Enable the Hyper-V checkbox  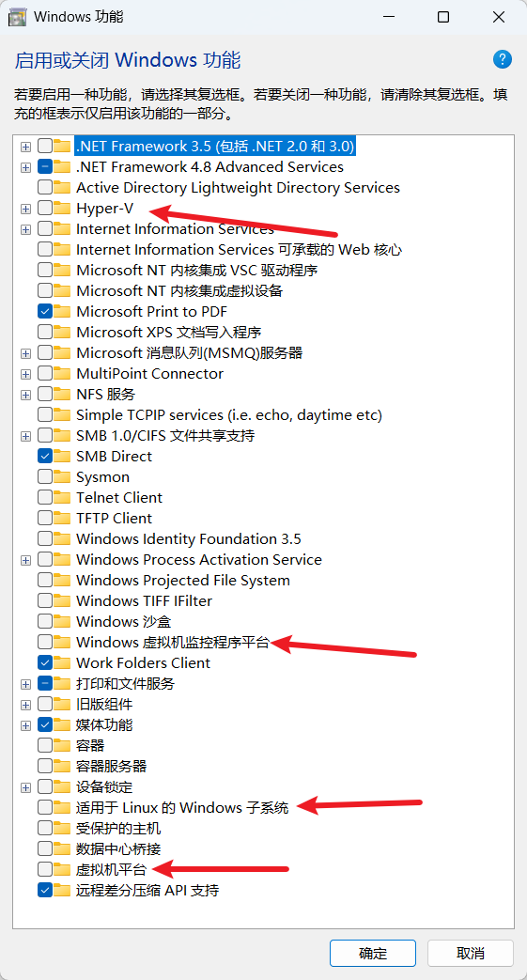(x=45, y=209)
